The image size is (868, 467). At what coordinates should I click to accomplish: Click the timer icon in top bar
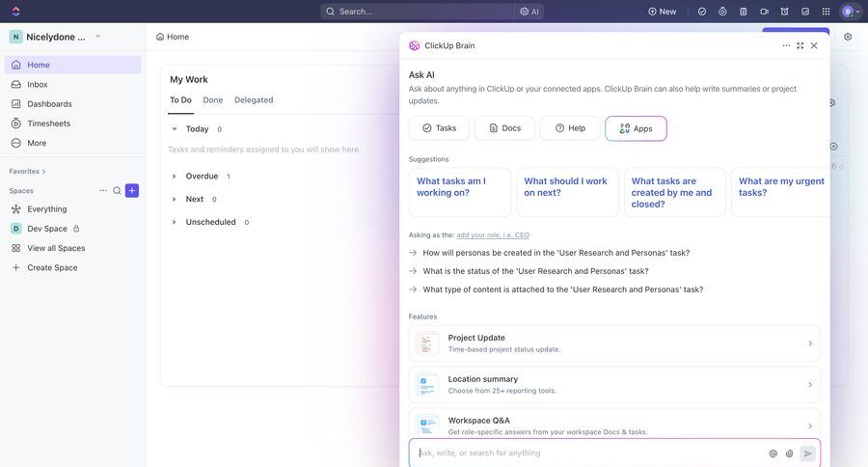point(722,11)
